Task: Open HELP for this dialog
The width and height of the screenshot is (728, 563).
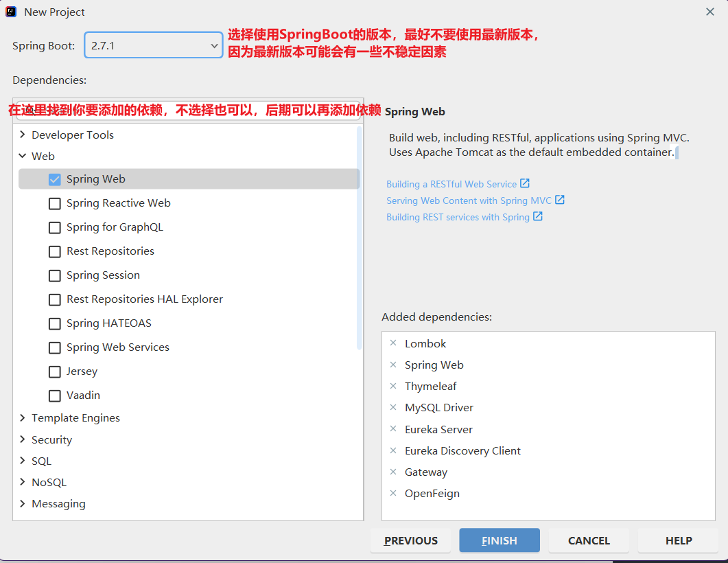Action: [679, 540]
